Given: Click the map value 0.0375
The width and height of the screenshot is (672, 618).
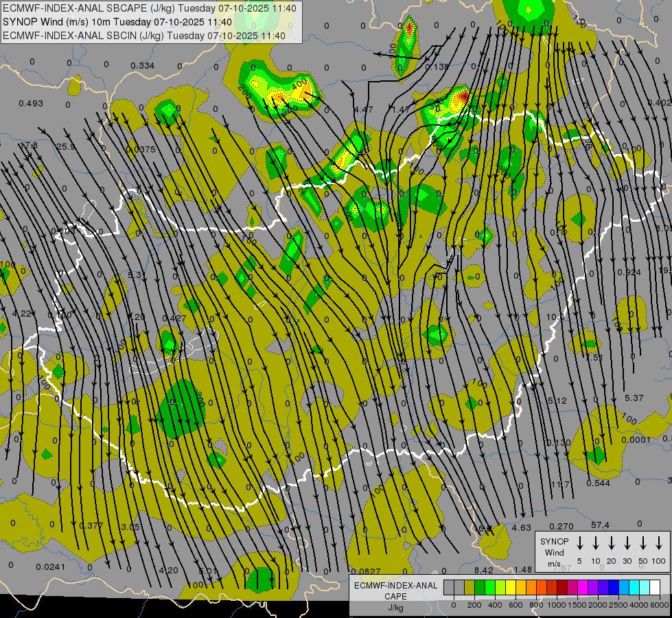Looking at the screenshot, I should click(x=141, y=149).
